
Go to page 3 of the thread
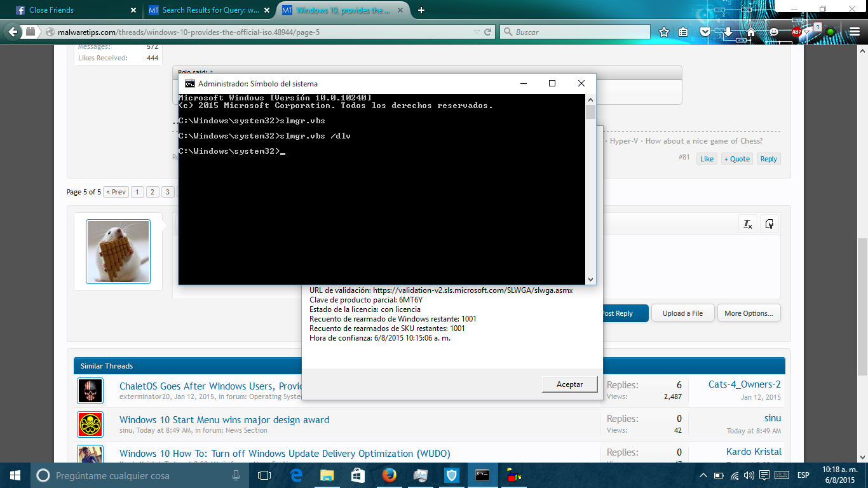(x=168, y=192)
